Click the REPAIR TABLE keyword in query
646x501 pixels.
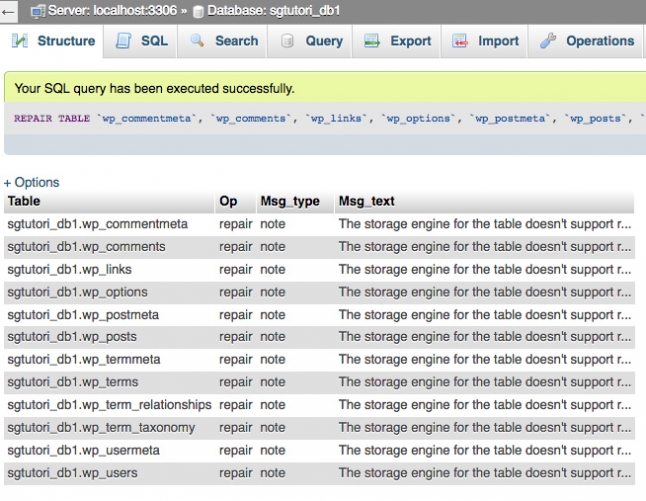click(x=52, y=119)
